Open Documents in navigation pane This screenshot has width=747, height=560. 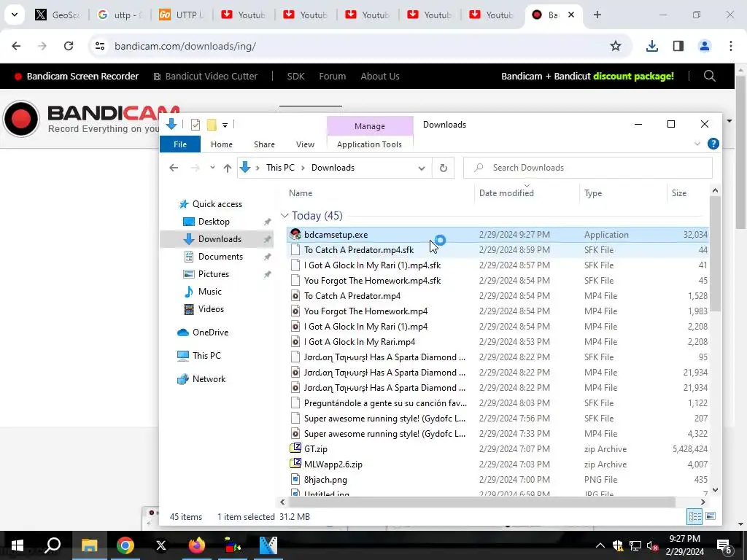point(220,257)
